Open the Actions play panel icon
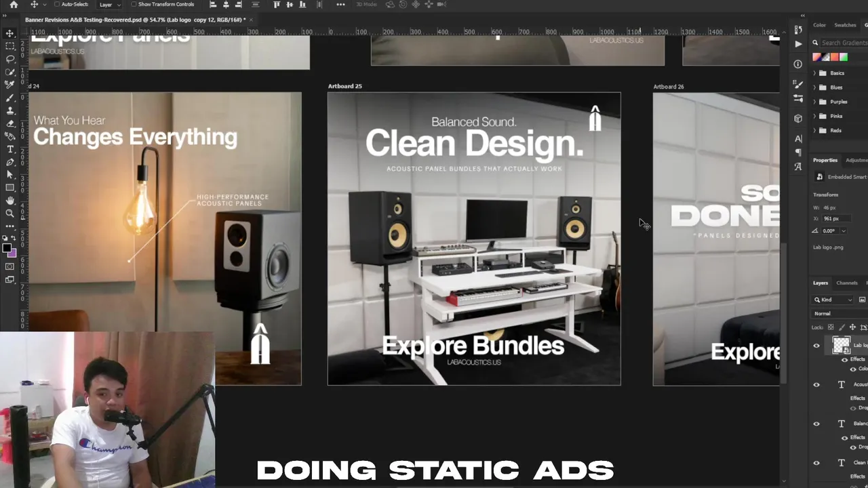The width and height of the screenshot is (868, 488). point(798,44)
